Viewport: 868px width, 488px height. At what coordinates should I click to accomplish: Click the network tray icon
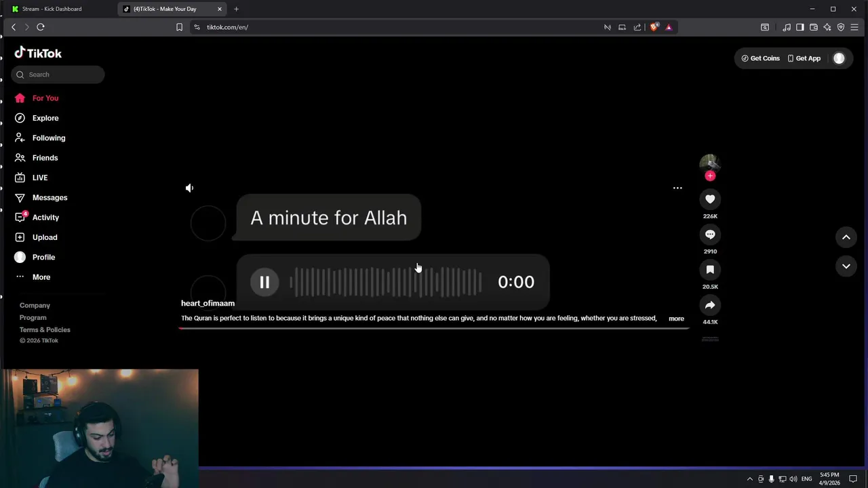(x=783, y=479)
